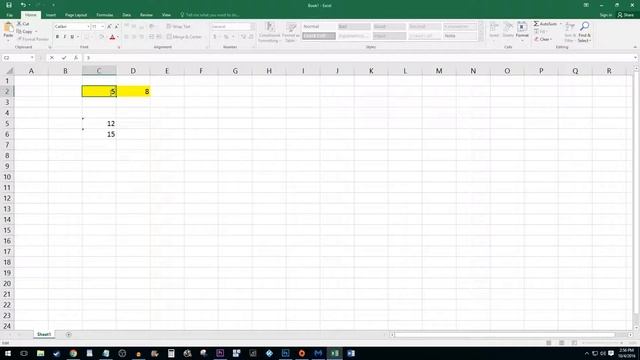
Task: Click the Share button
Action: (x=626, y=15)
